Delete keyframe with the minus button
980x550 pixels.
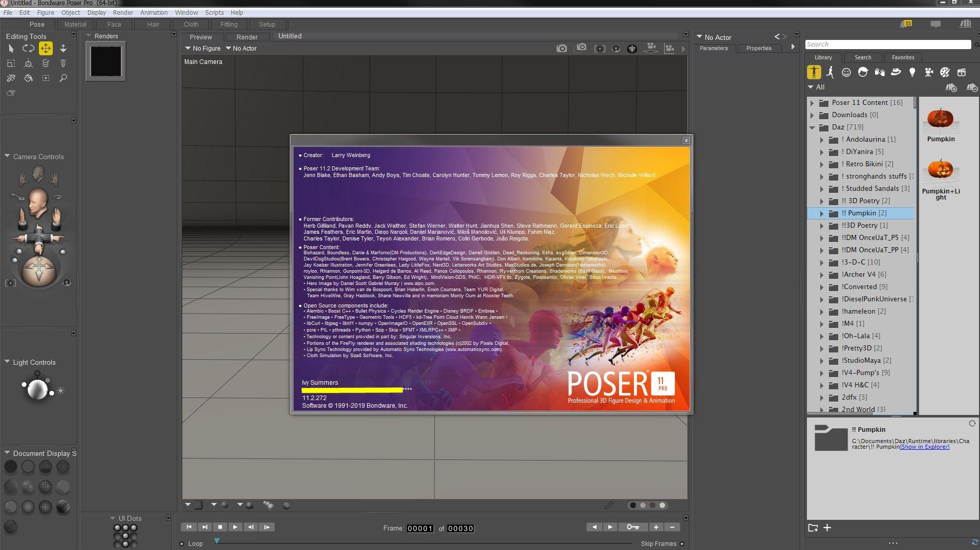click(672, 527)
